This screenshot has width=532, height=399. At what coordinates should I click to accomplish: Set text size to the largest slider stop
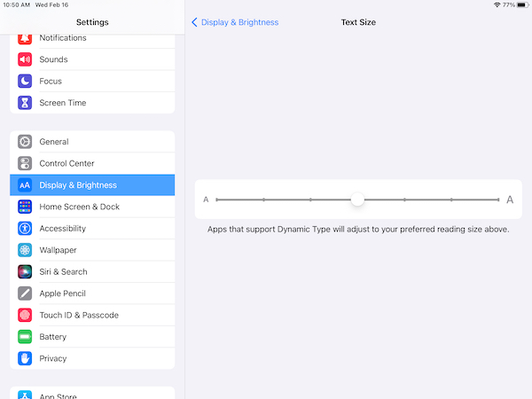tap(498, 199)
